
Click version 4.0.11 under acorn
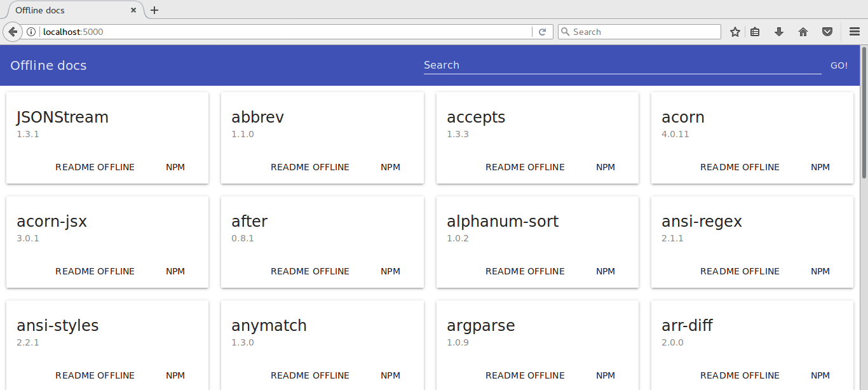coord(675,134)
